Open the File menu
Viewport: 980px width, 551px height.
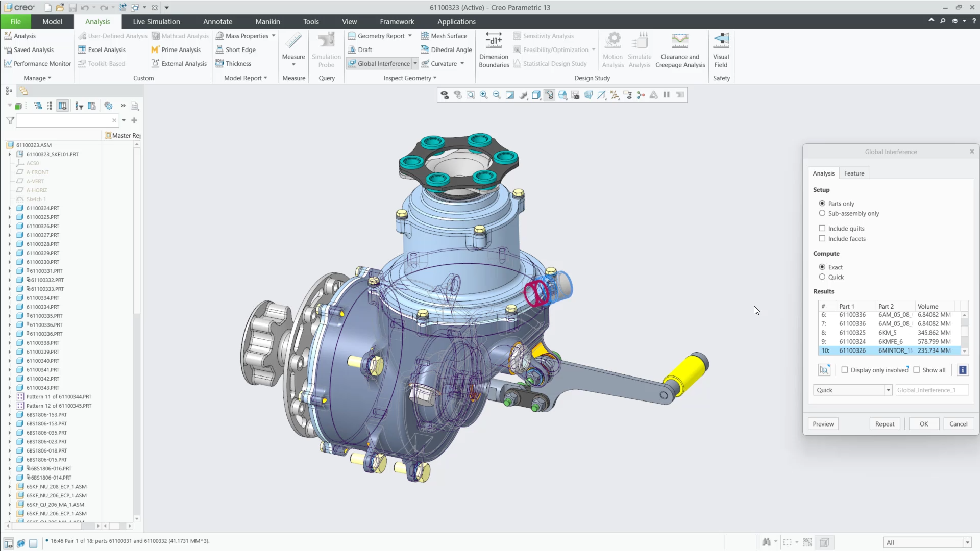coord(16,21)
